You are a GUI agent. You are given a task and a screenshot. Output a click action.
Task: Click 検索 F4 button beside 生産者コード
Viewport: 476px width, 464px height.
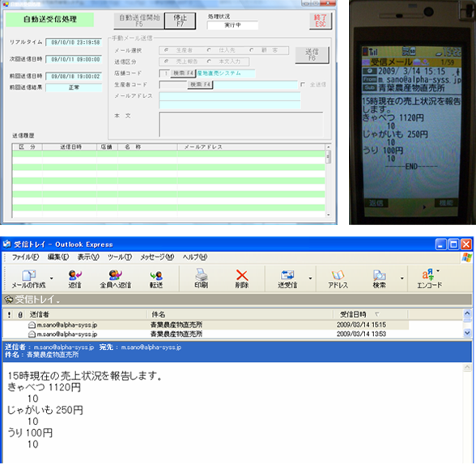tap(200, 84)
